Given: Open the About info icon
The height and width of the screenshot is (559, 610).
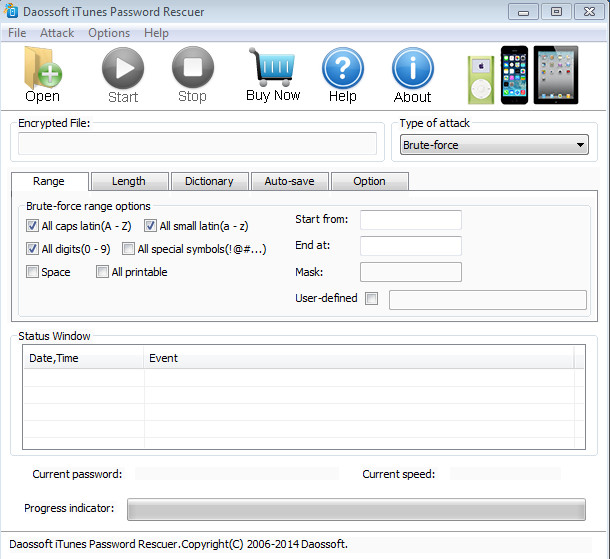Looking at the screenshot, I should [413, 68].
